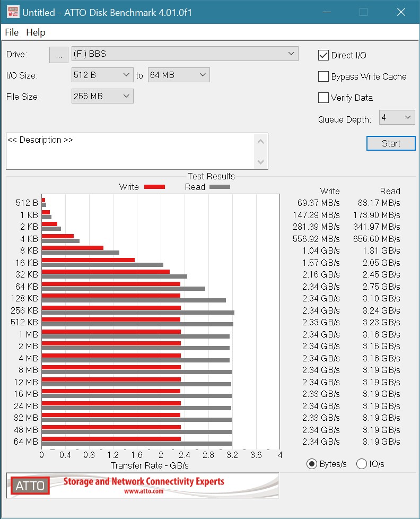
Task: Click the Start button
Action: pyautogui.click(x=391, y=143)
